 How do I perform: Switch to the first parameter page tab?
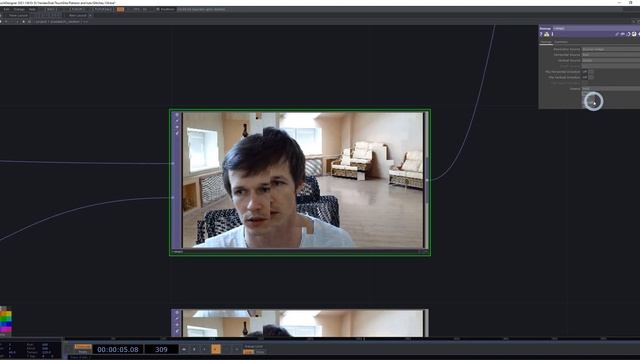pos(546,42)
